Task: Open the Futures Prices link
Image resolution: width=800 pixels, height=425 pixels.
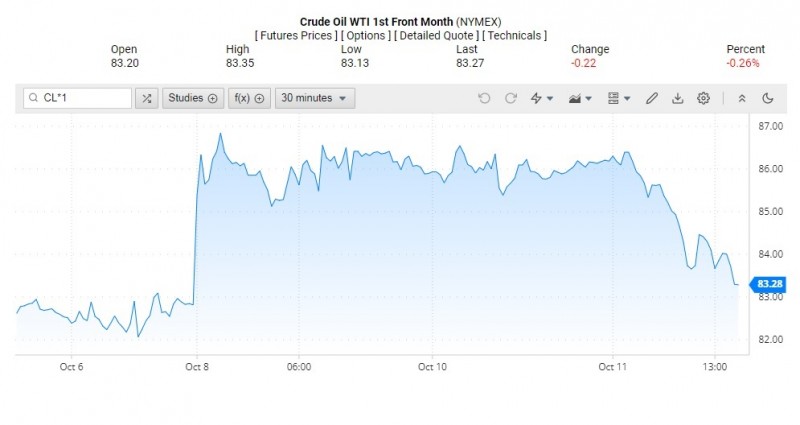Action: [x=295, y=36]
